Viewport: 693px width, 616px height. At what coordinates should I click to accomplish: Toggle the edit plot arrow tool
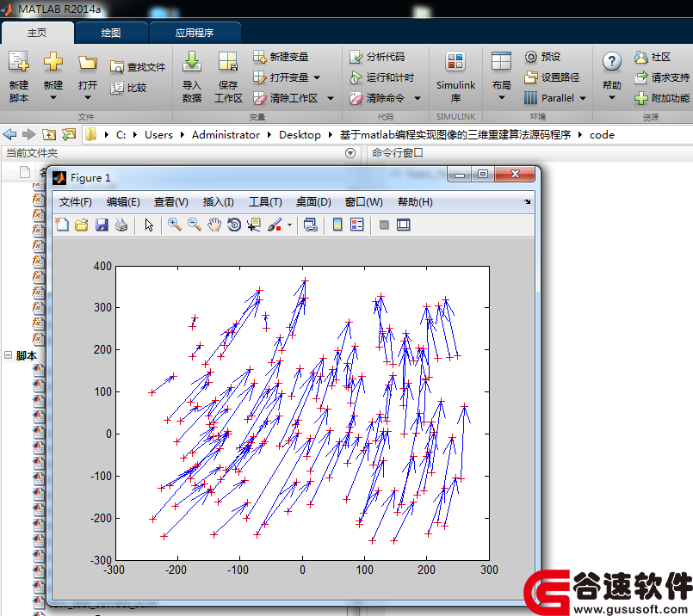(x=149, y=225)
